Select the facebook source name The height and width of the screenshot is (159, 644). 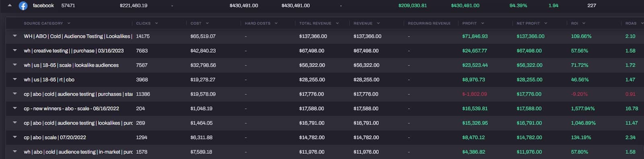(x=43, y=6)
